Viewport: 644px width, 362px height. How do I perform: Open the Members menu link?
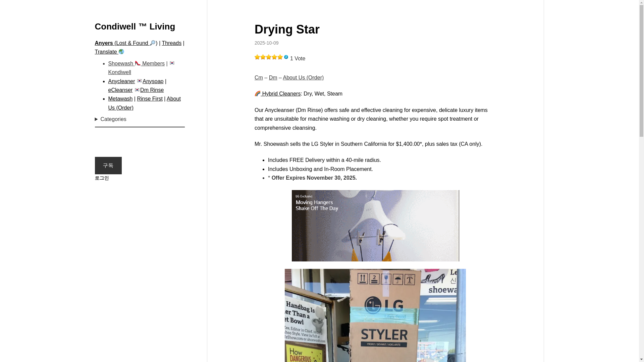tap(153, 63)
